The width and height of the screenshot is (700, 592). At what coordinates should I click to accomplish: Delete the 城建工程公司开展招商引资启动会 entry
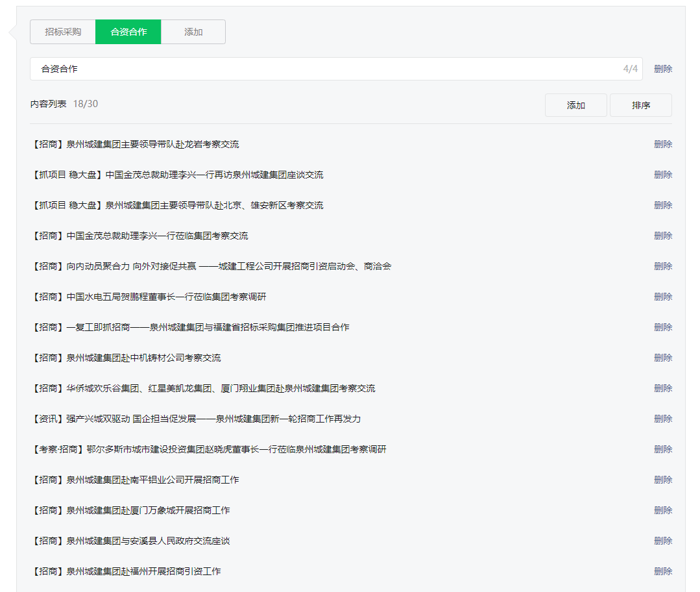(x=662, y=266)
